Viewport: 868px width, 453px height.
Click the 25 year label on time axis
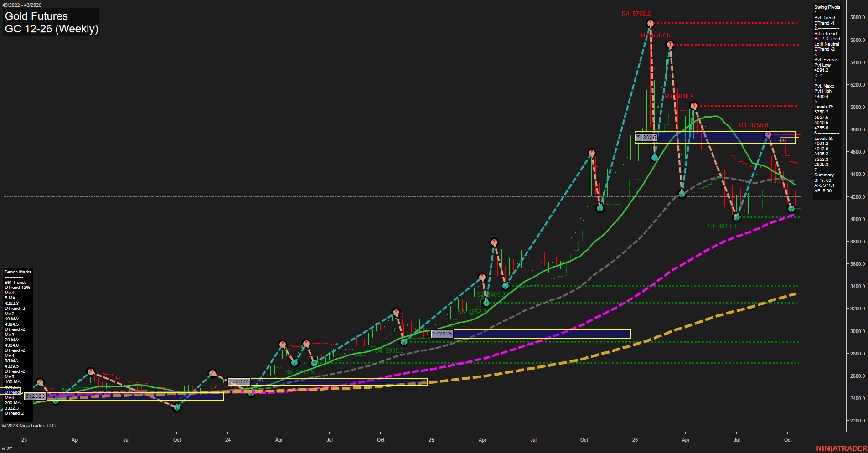[431, 440]
